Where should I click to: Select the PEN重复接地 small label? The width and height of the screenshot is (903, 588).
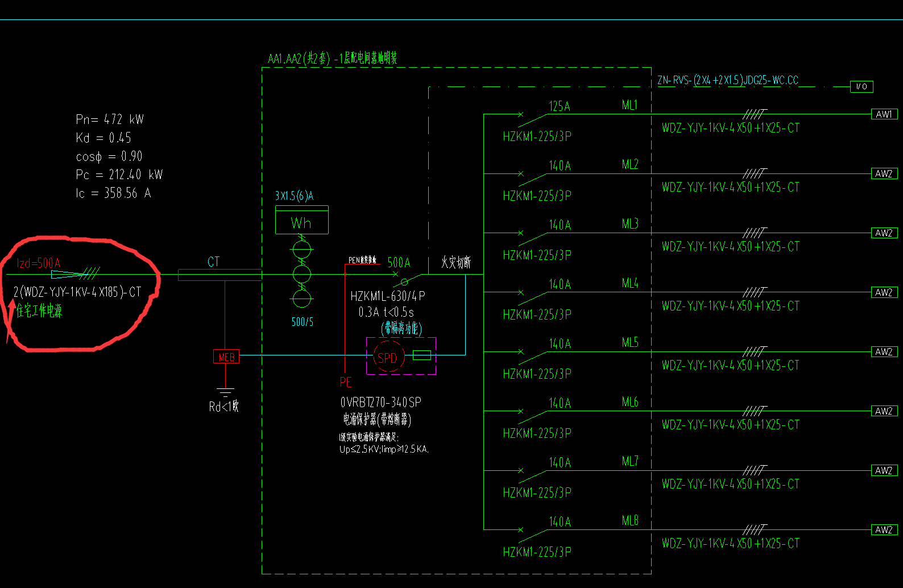[x=362, y=260]
